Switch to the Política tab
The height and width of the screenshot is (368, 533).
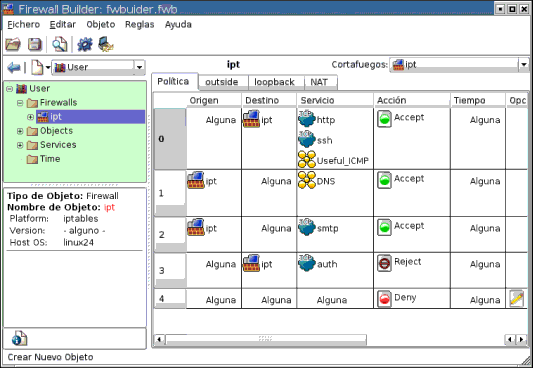[174, 82]
